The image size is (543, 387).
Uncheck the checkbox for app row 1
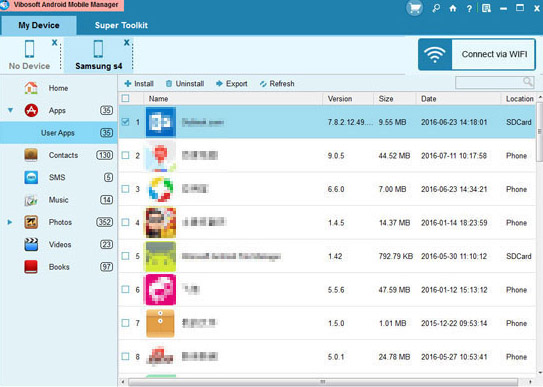[125, 122]
